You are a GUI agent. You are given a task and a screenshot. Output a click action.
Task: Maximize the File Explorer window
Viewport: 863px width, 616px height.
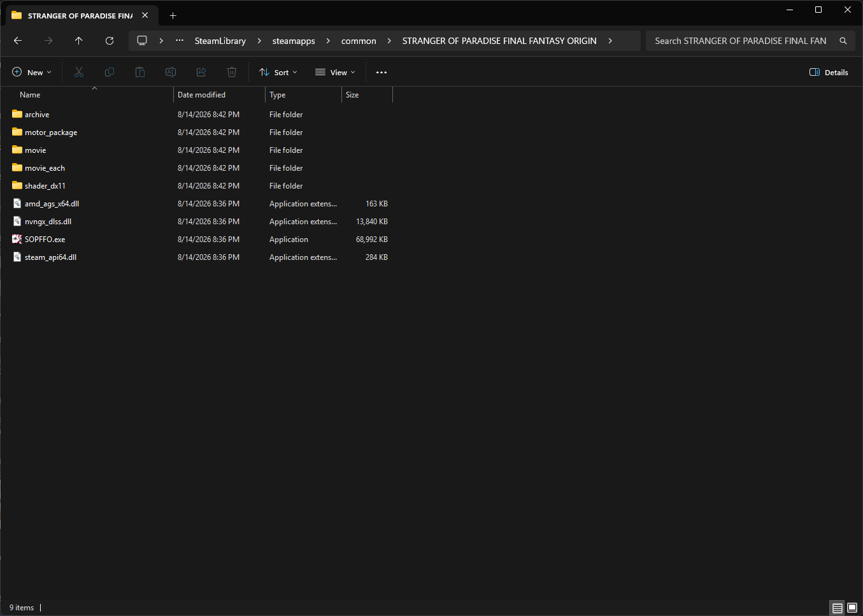pos(818,10)
